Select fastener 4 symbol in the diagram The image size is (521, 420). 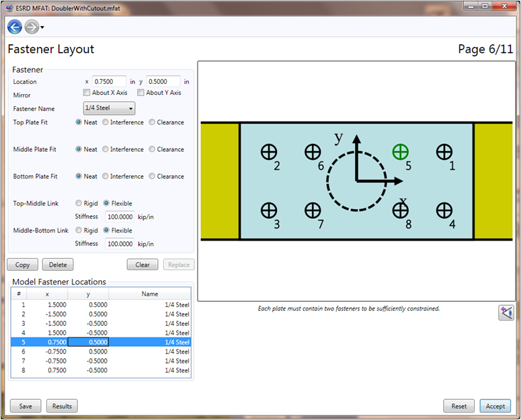pos(444,210)
